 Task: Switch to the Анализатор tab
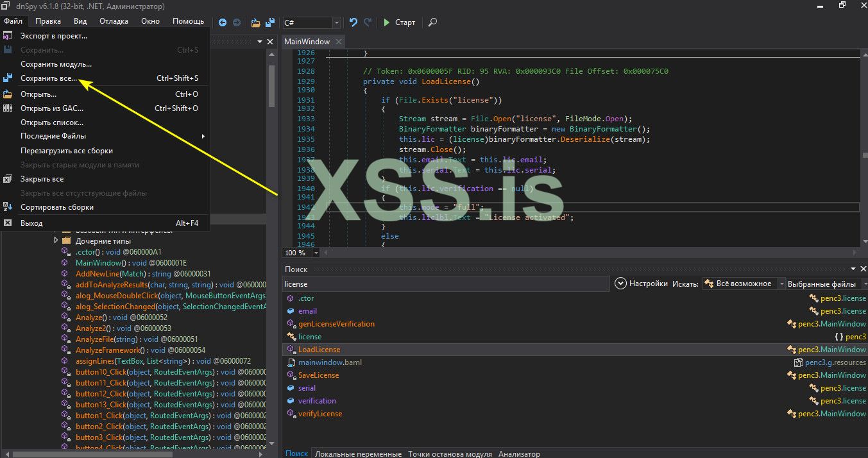(x=519, y=454)
